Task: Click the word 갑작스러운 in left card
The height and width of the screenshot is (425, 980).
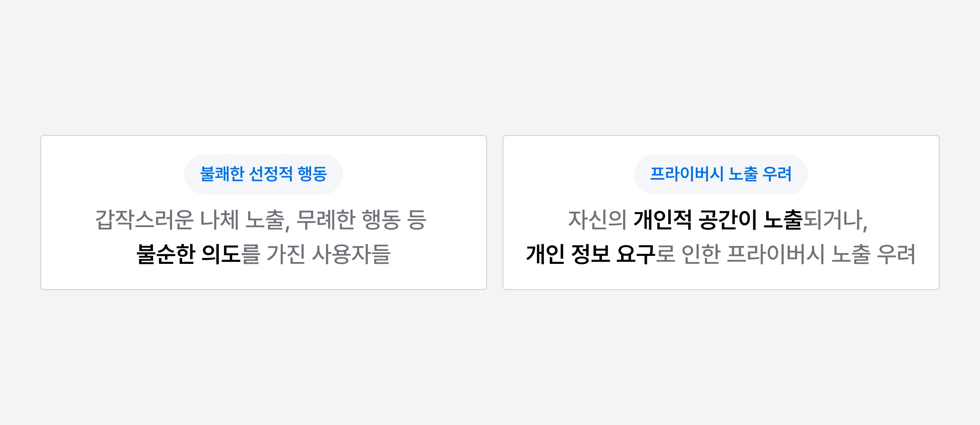Action: click(x=145, y=220)
